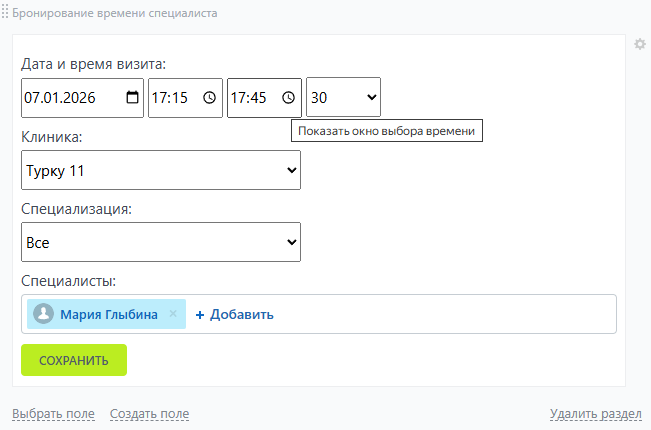Click the drag handle beside the section title
This screenshot has width=651, height=430.
tap(5, 14)
